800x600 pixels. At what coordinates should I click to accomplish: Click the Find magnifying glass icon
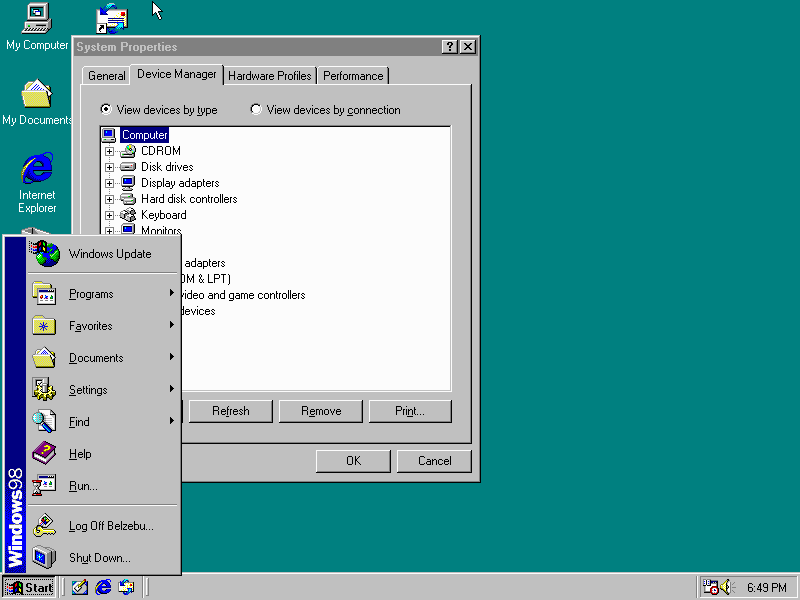(44, 422)
